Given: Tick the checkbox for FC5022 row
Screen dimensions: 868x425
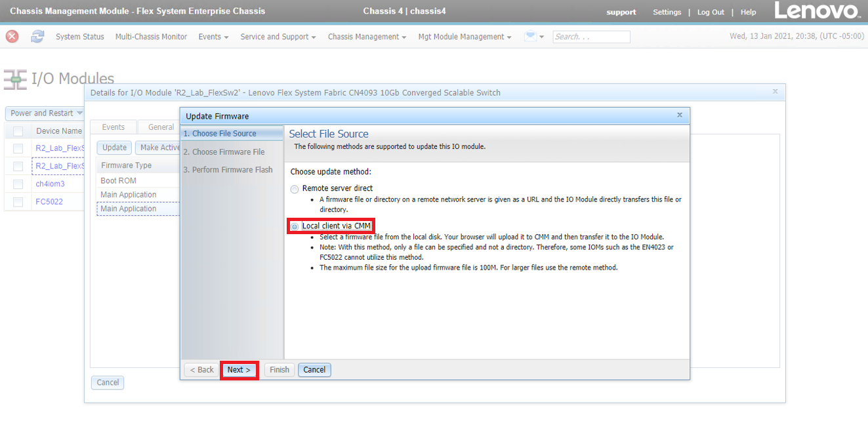Looking at the screenshot, I should tap(18, 202).
